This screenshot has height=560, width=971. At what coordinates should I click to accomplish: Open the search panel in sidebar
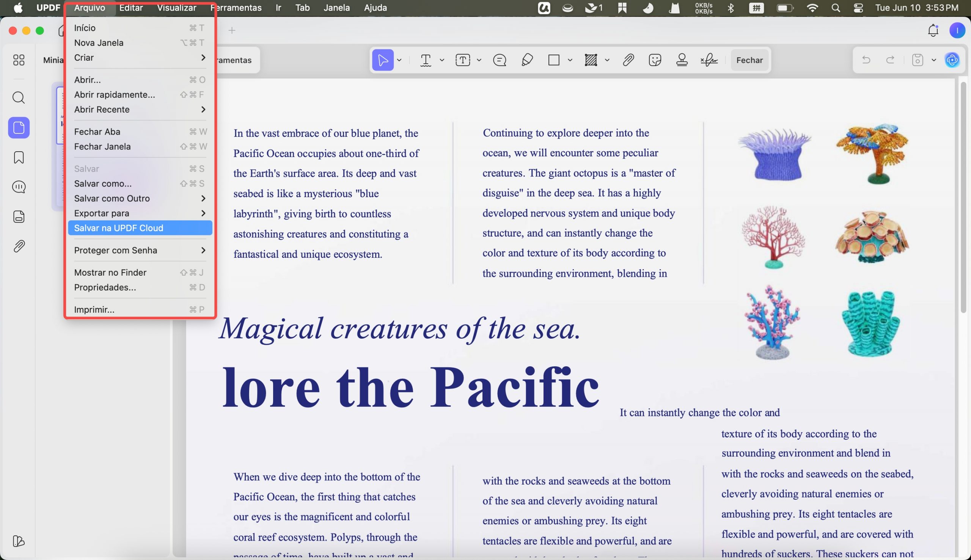tap(19, 98)
